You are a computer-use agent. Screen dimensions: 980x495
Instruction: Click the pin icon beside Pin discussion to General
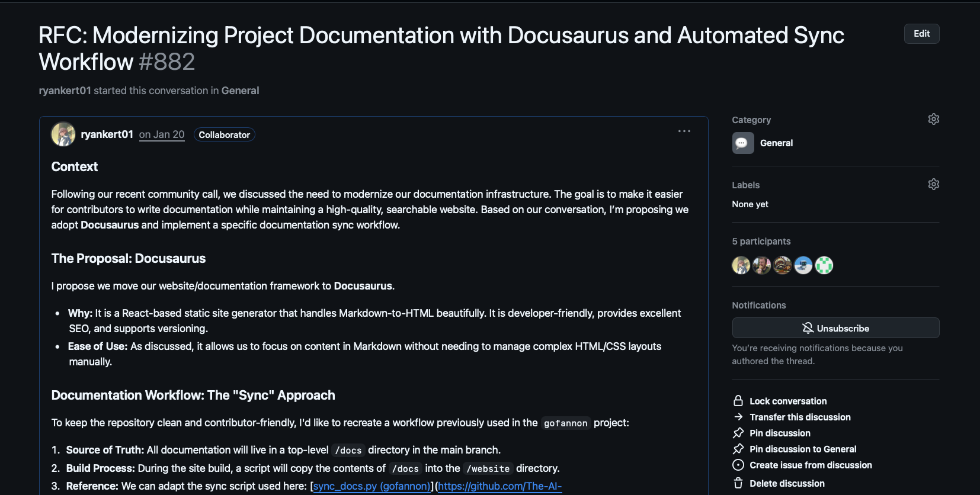point(738,449)
